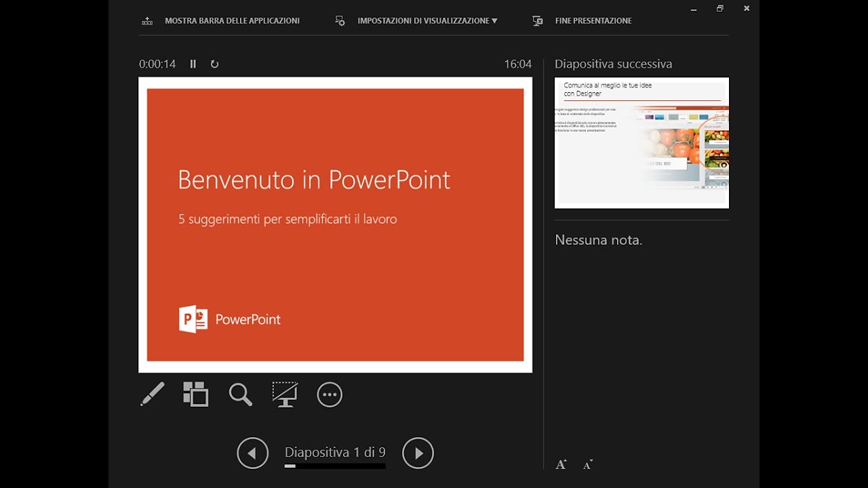868x488 pixels.
Task: Click the taskbar icon beside Mostra barra
Action: tap(147, 21)
